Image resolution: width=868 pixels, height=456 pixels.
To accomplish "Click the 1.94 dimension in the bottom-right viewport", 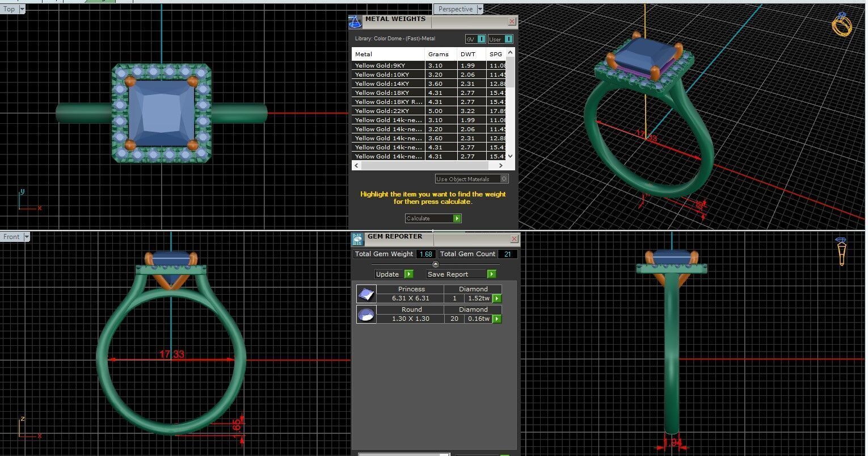I will [x=672, y=442].
